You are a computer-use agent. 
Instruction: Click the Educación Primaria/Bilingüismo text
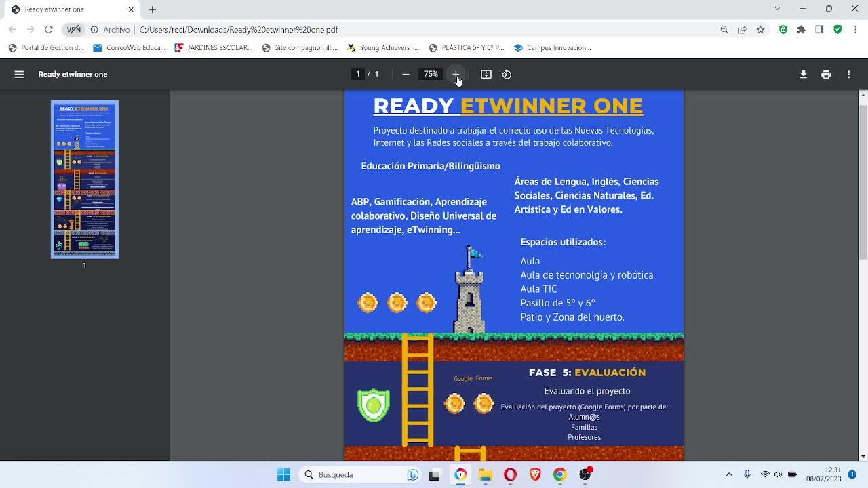431,166
